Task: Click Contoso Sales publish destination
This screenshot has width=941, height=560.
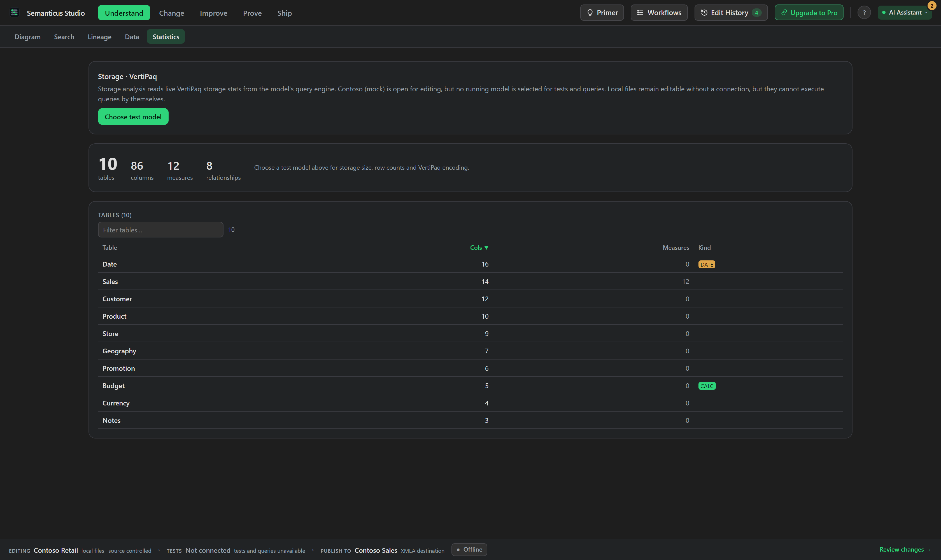Action: pyautogui.click(x=376, y=550)
